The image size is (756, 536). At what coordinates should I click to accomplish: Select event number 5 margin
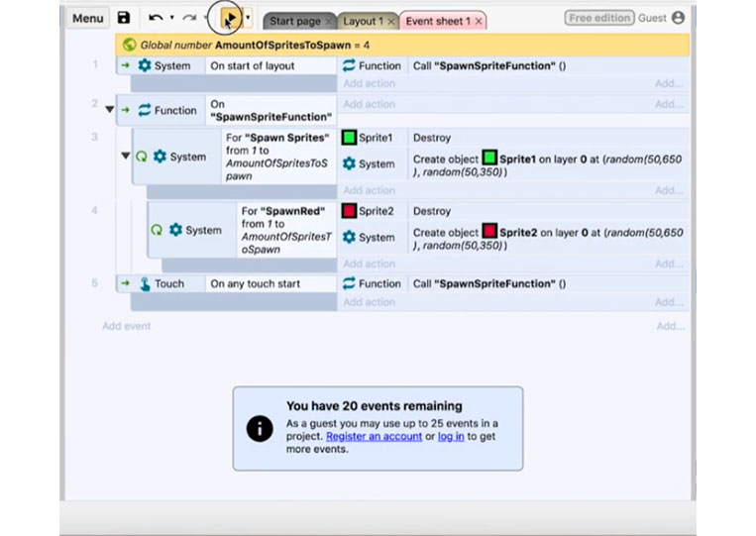point(95,283)
